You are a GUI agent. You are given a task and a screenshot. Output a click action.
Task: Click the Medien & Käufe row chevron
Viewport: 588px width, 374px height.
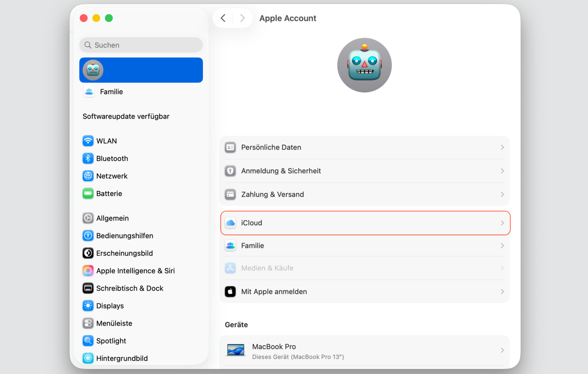502,268
